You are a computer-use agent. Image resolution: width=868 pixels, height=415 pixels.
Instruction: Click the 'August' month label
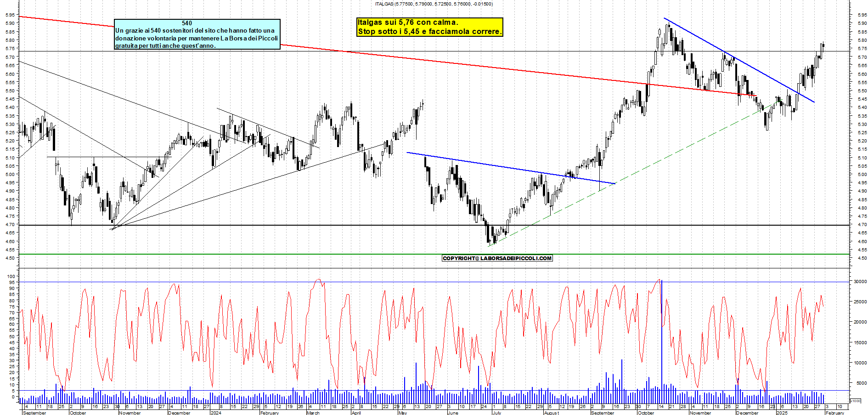point(552,413)
